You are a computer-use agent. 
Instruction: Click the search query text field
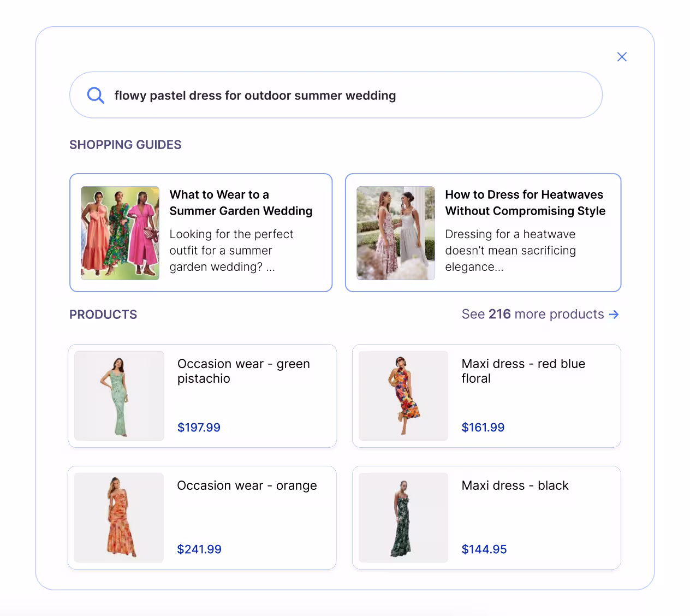click(x=349, y=96)
